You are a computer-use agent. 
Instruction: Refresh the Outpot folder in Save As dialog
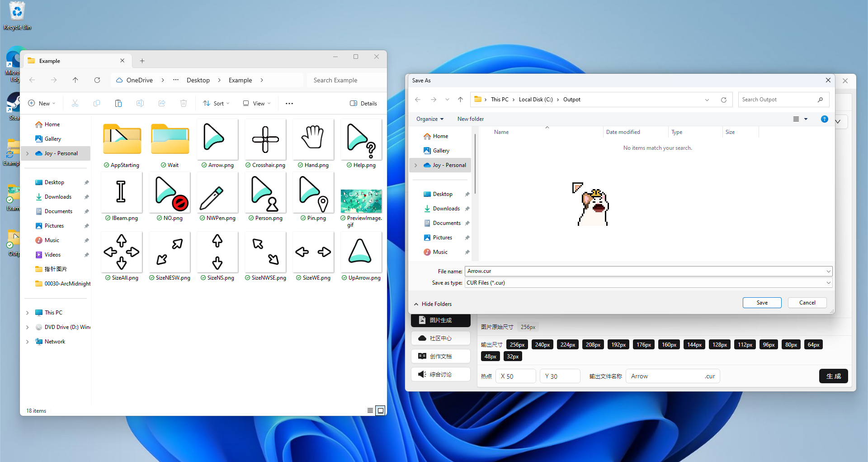coord(724,99)
